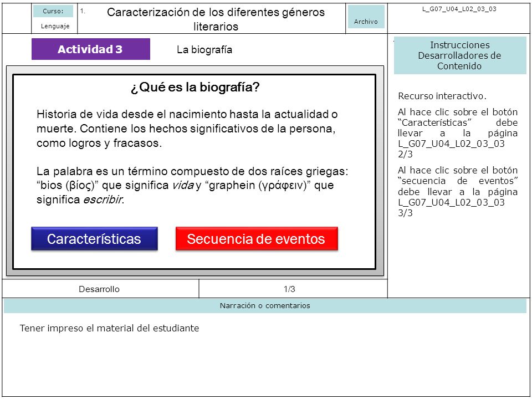Viewport: 532px width, 399px height.
Task: Click the paragraph starting La palabra es un término
Action: (192, 185)
